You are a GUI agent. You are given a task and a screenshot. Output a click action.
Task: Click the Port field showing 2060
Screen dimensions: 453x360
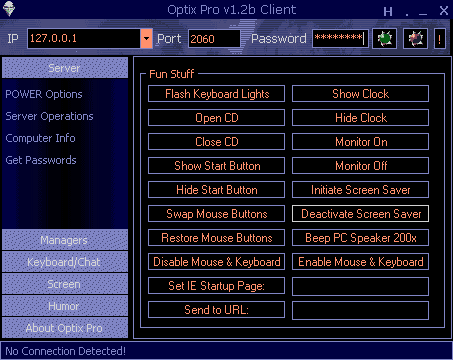214,39
